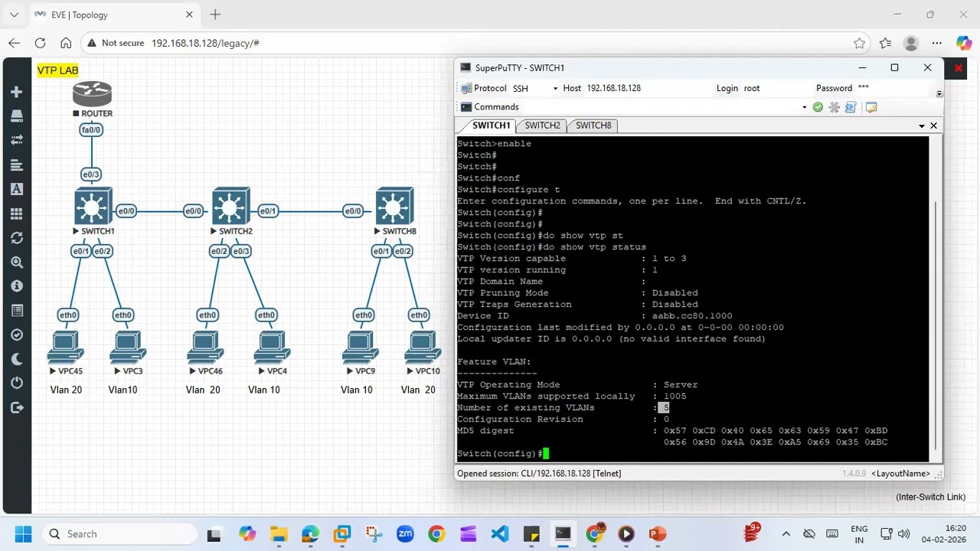Open a new browser tab
Image resolution: width=980 pixels, height=551 pixels.
tap(215, 15)
